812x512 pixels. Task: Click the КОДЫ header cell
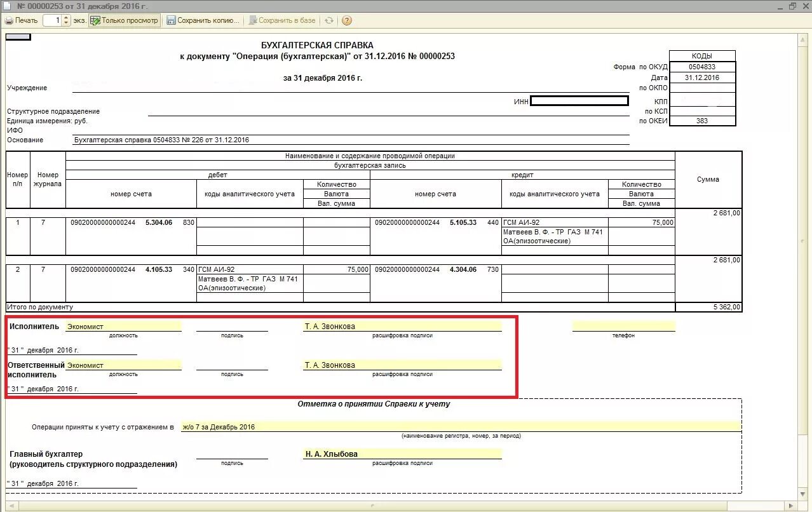(702, 56)
